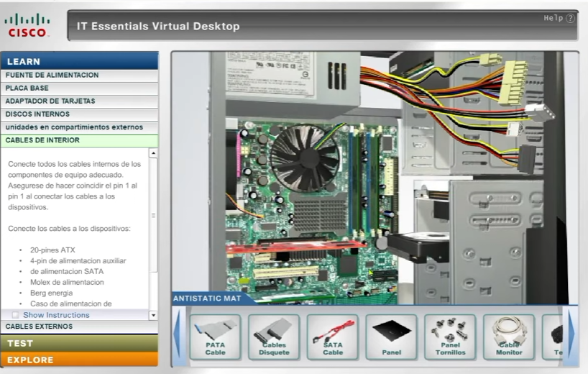Pick the PATA Cable from the tray

click(215, 337)
